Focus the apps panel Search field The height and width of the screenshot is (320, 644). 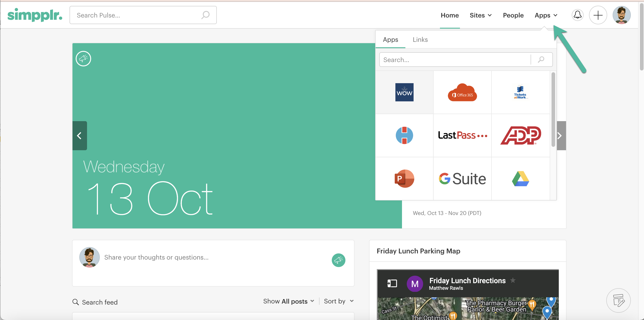coord(455,60)
